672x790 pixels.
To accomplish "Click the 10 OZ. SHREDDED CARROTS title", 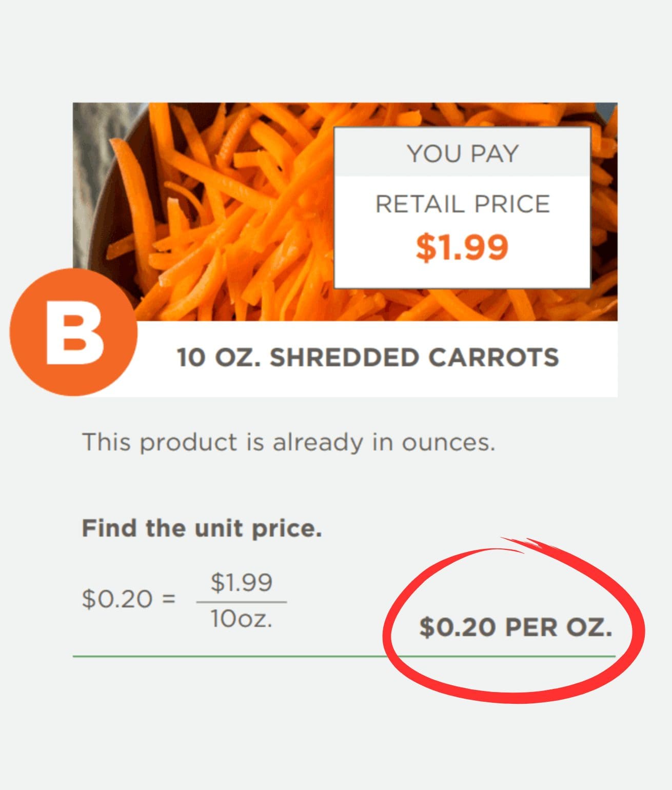I will [x=368, y=358].
